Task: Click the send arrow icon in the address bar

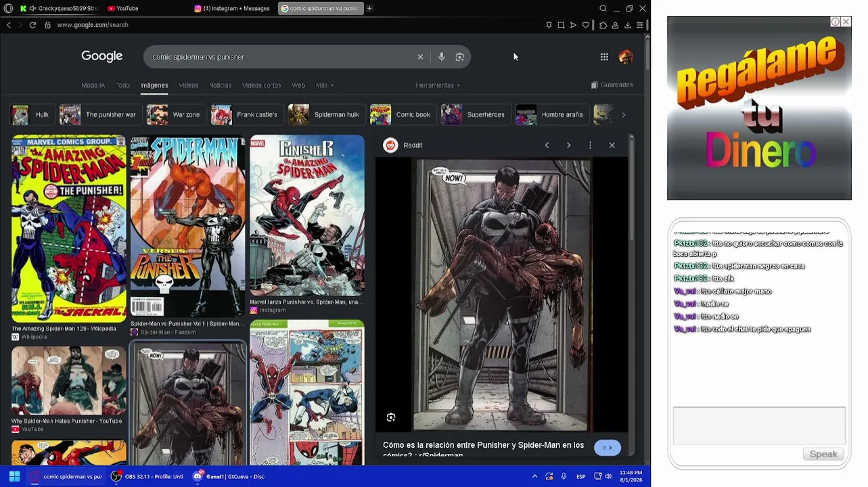Action: coord(573,25)
